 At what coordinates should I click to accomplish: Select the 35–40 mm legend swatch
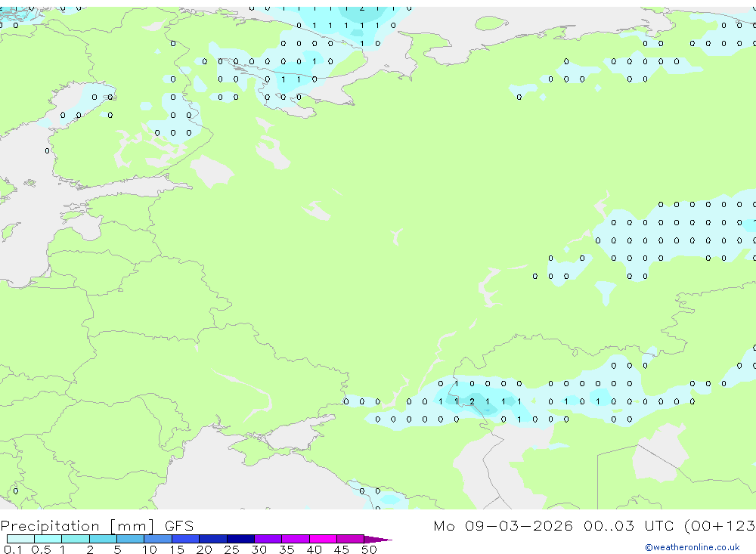296,539
